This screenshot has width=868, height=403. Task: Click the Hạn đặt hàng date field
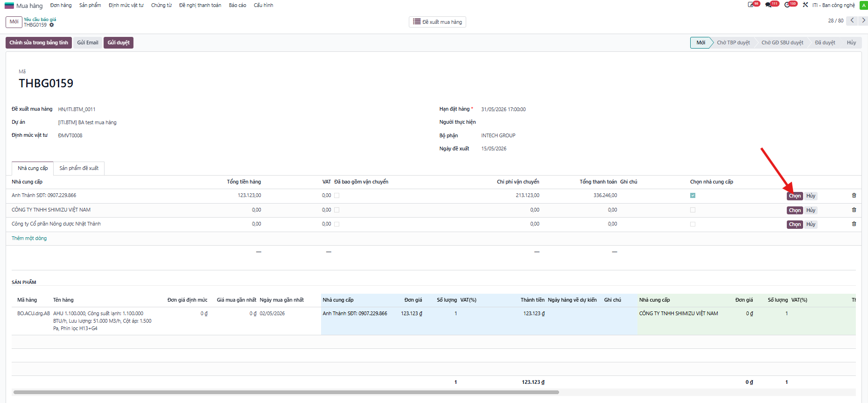click(504, 110)
